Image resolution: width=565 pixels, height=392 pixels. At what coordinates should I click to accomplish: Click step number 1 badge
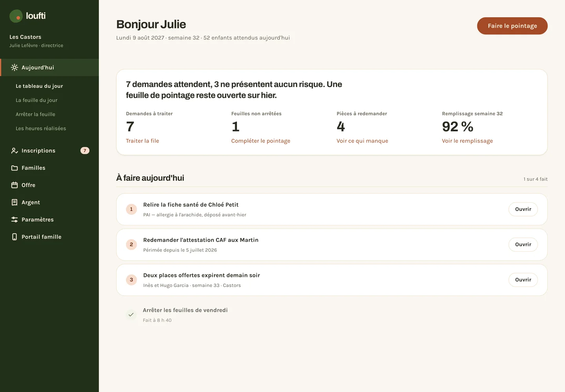point(131,209)
